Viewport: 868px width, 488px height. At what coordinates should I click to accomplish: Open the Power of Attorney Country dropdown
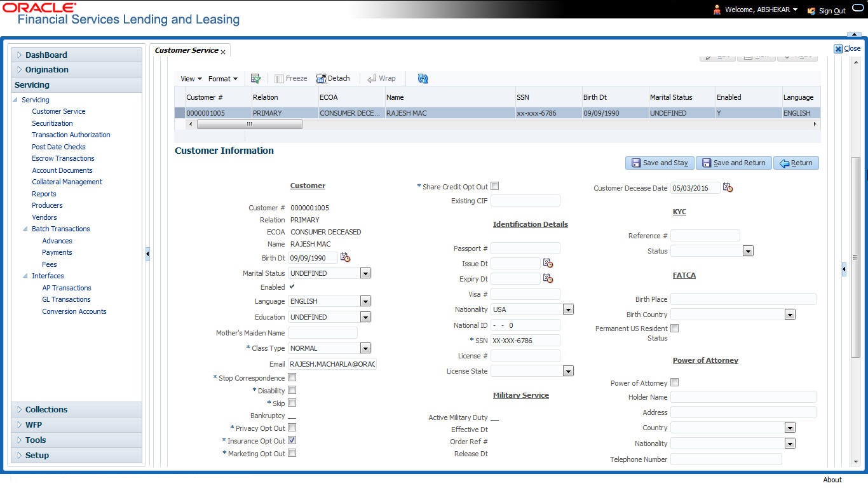click(x=790, y=428)
